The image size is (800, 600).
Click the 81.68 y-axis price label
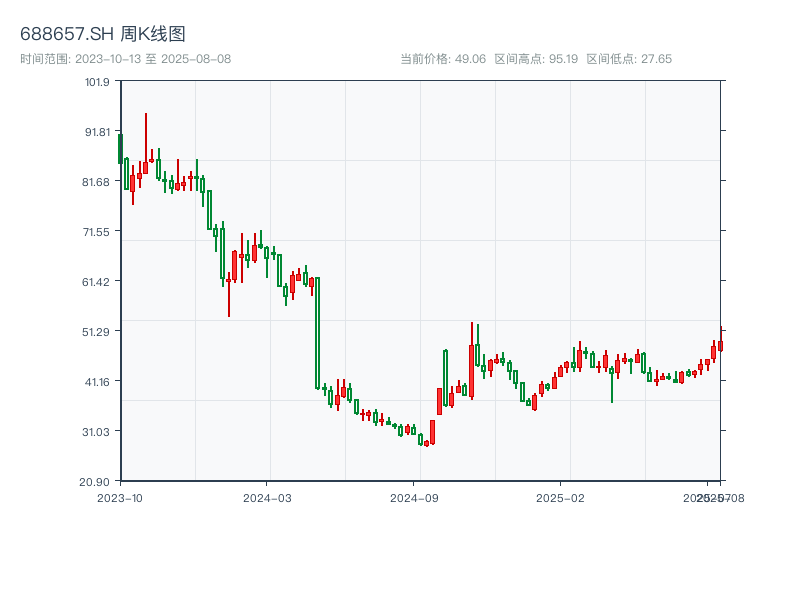click(96, 182)
